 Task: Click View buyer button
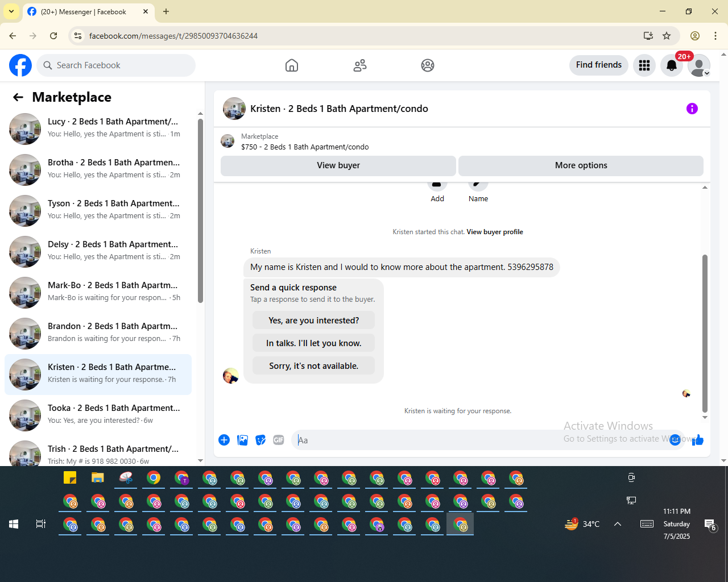click(338, 165)
